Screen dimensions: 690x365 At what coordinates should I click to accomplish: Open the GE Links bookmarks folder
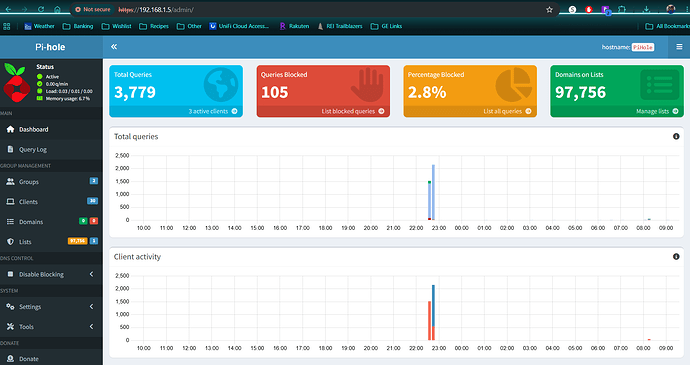tap(386, 26)
